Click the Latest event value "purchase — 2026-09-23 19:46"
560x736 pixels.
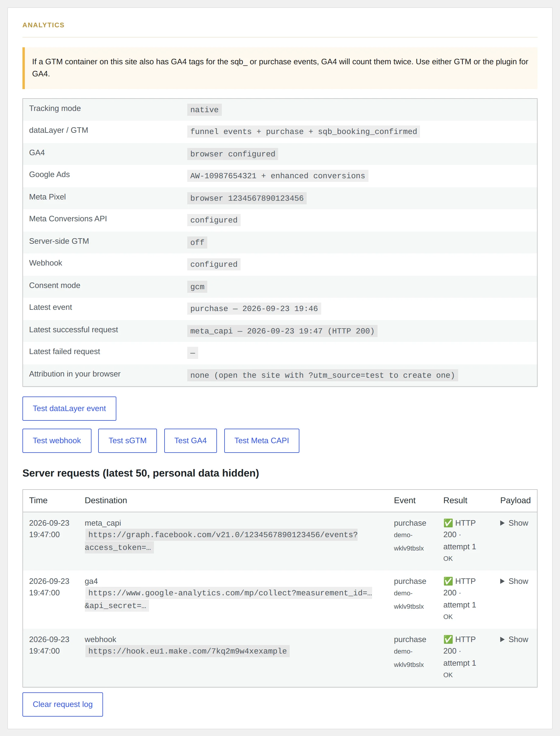(254, 309)
